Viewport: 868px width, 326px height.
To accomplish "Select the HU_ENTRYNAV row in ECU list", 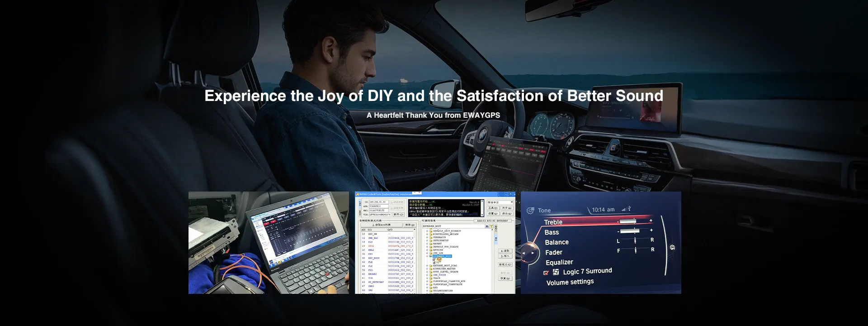I will (x=376, y=282).
